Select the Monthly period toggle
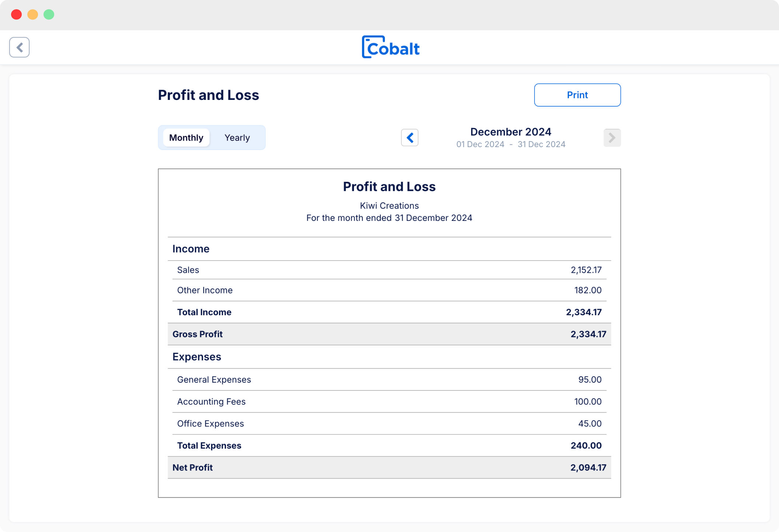This screenshot has height=532, width=779. [x=186, y=138]
